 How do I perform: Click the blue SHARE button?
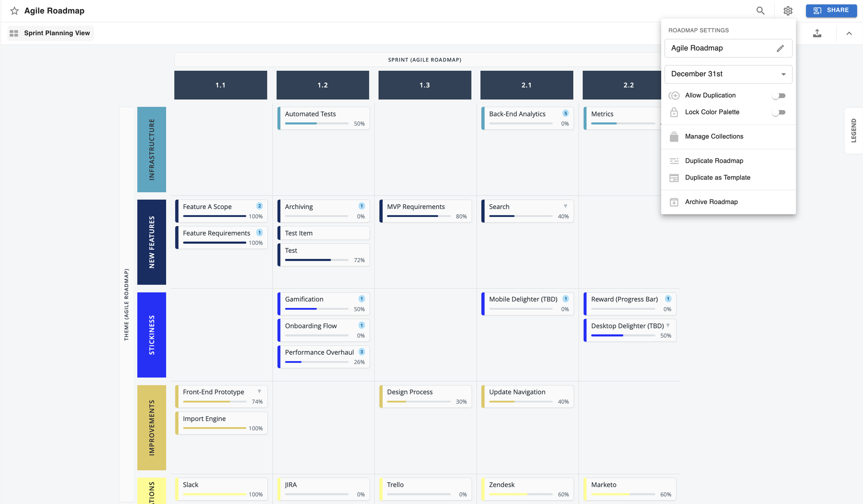click(831, 11)
